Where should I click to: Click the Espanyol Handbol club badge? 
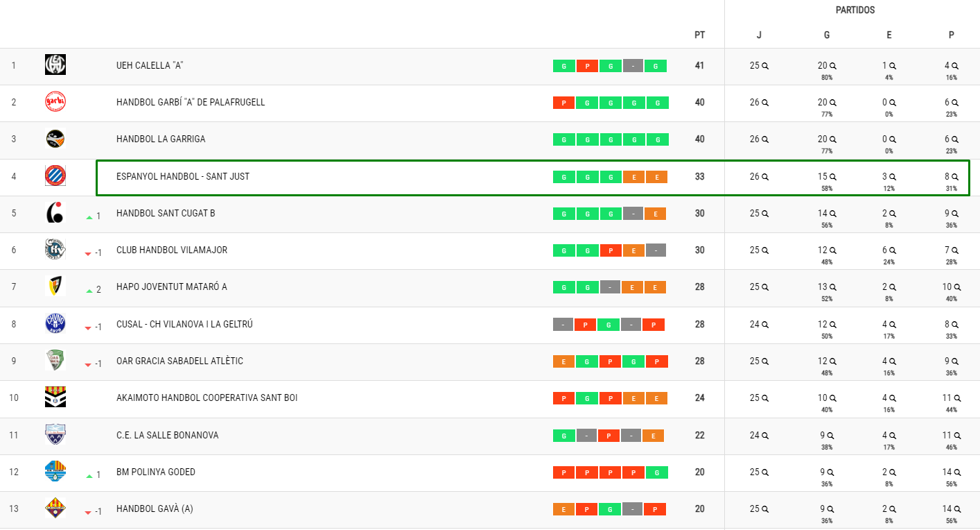click(55, 176)
